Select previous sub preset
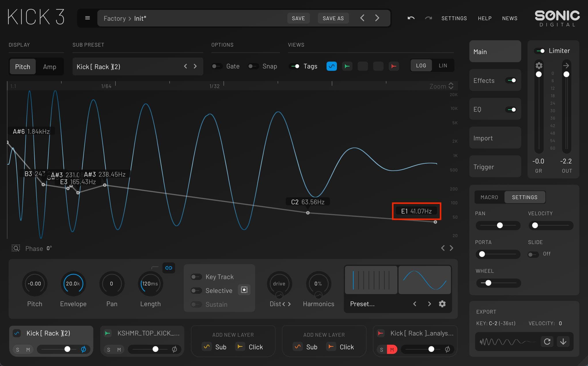Image resolution: width=588 pixels, height=366 pixels. point(185,66)
